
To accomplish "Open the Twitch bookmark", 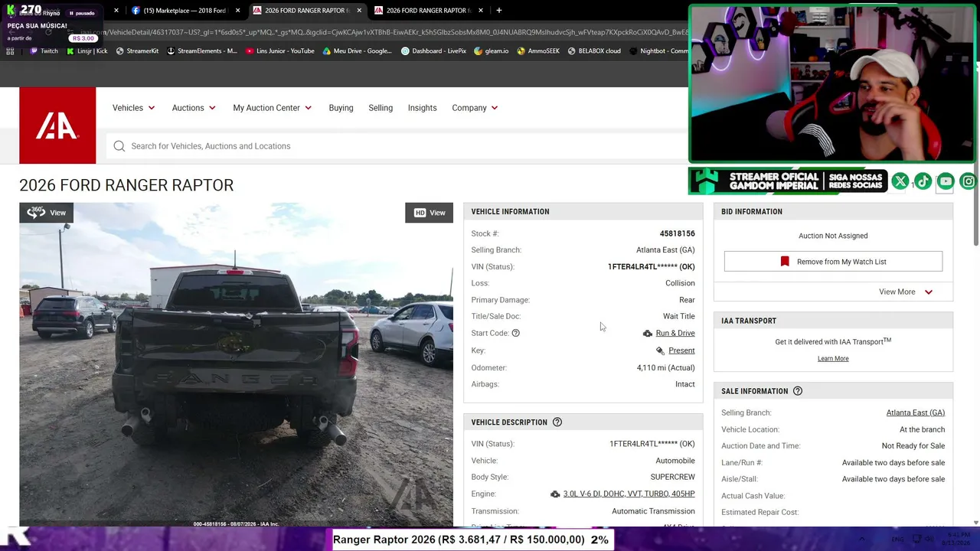I will click(44, 51).
